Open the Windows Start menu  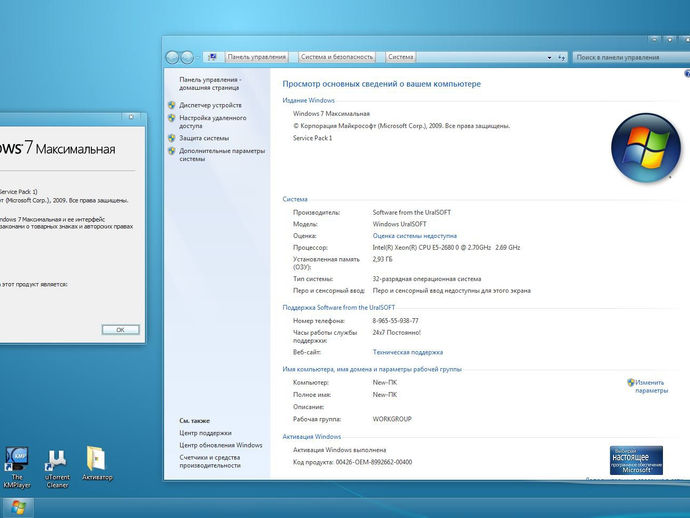pyautogui.click(x=18, y=507)
